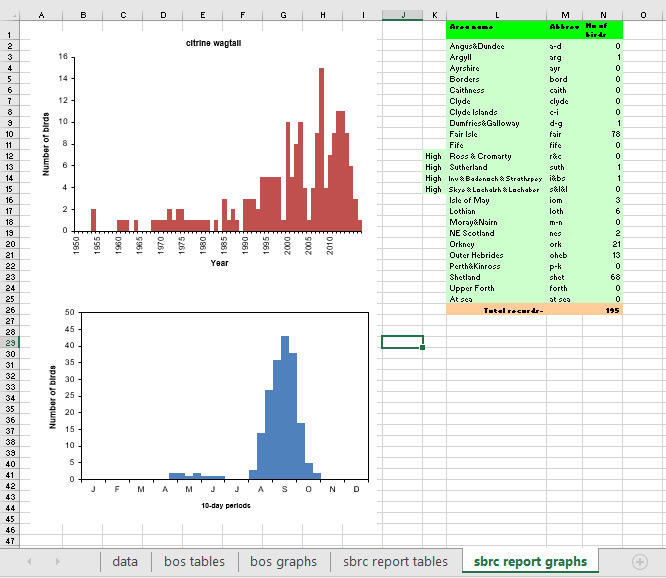Click the Total records cell
The height and width of the screenshot is (578, 666).
click(513, 310)
